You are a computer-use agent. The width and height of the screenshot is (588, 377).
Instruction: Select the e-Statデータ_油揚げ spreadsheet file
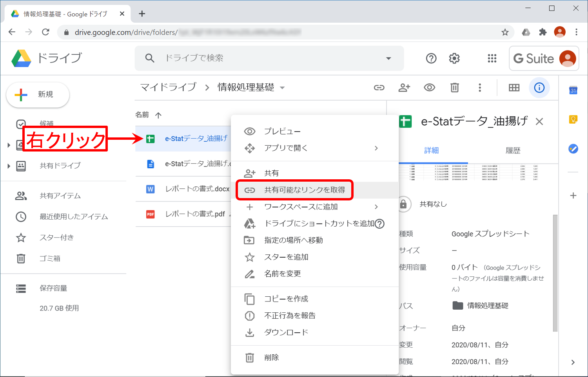[183, 139]
